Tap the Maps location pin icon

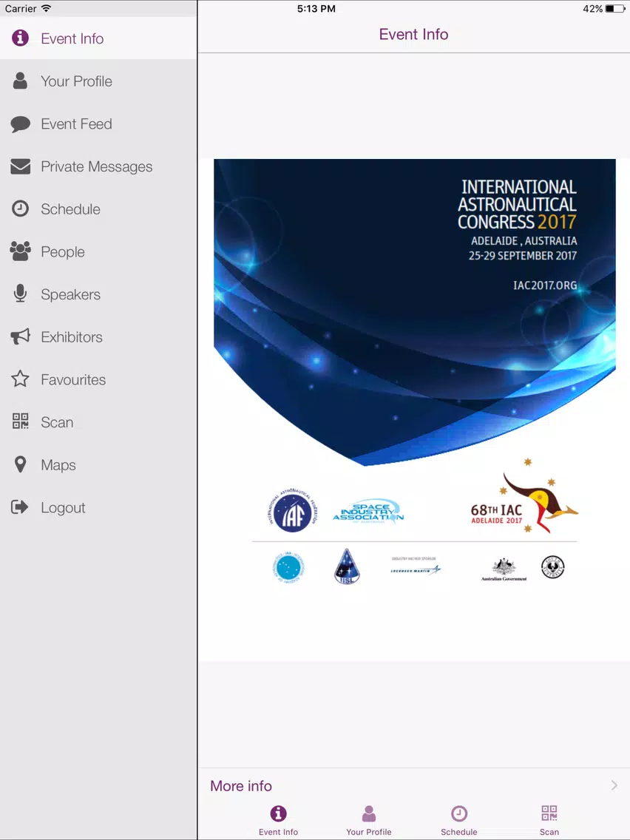coord(21,464)
